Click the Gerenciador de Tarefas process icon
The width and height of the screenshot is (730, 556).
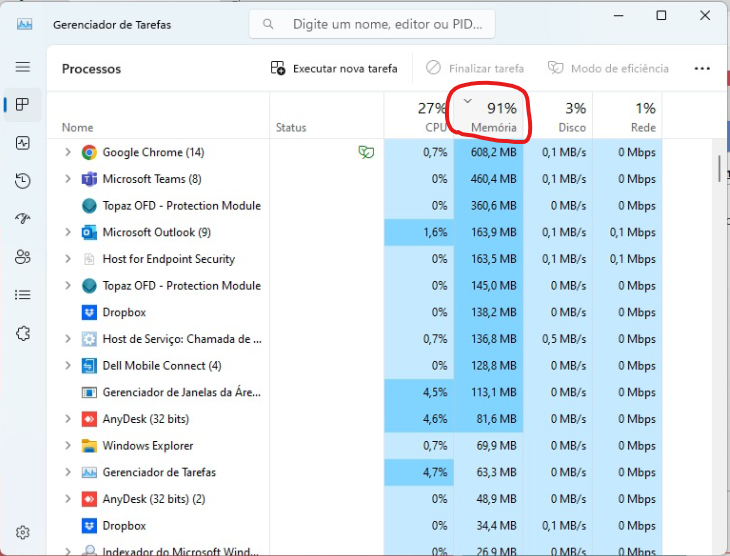(x=89, y=472)
